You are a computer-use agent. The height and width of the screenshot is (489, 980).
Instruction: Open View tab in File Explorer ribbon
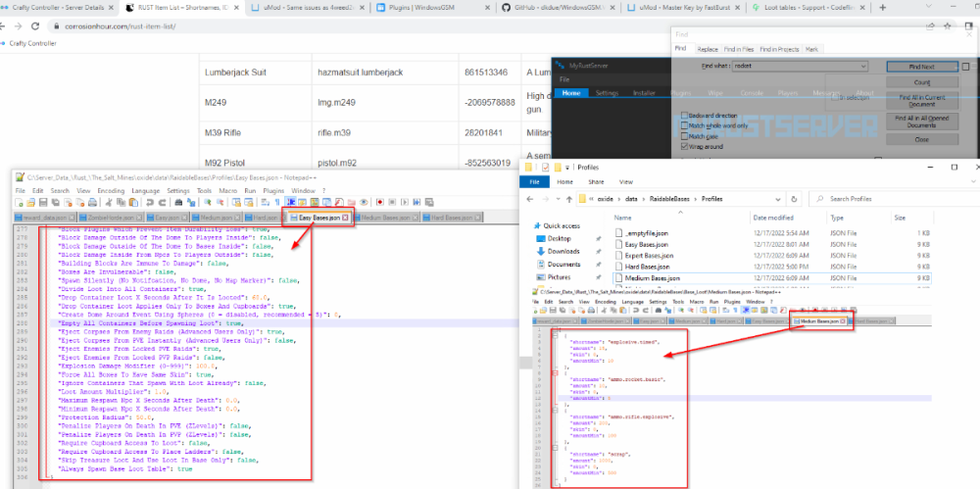(x=626, y=182)
